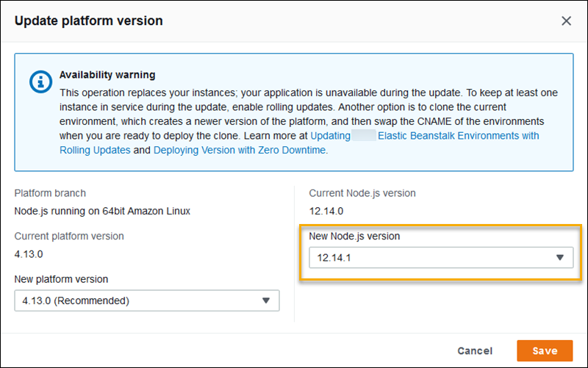Click the New platform version label
This screenshot has width=588, height=368.
coord(61,279)
